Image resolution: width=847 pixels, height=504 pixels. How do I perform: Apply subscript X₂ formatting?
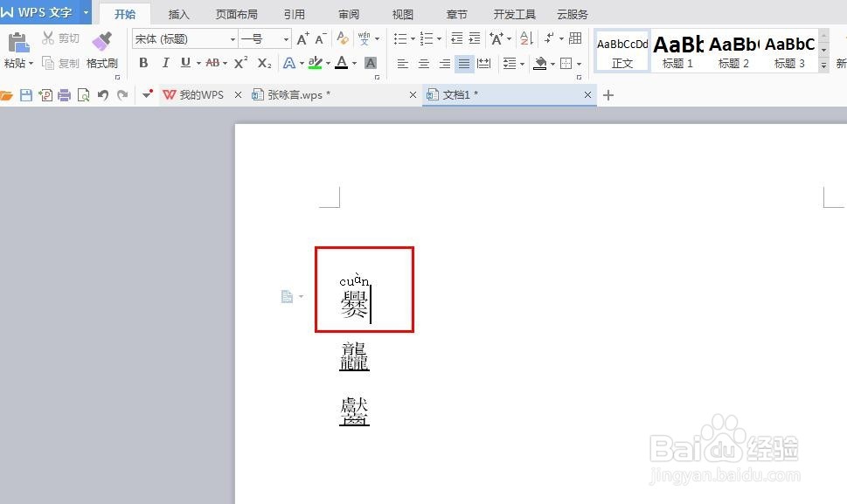tap(264, 63)
